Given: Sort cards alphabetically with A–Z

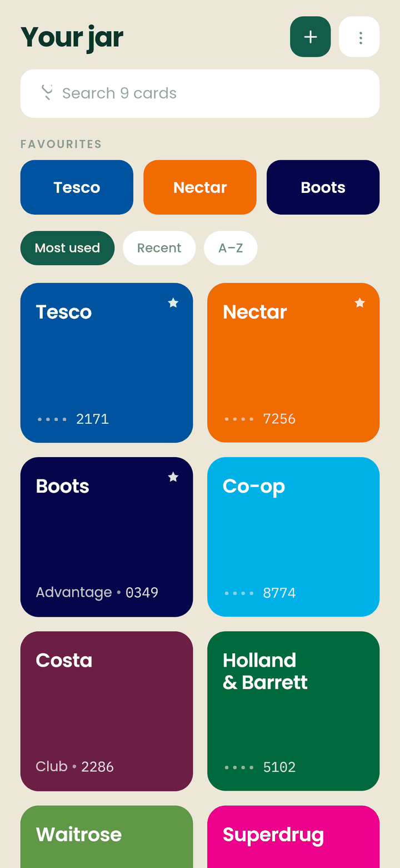Looking at the screenshot, I should coord(231,248).
